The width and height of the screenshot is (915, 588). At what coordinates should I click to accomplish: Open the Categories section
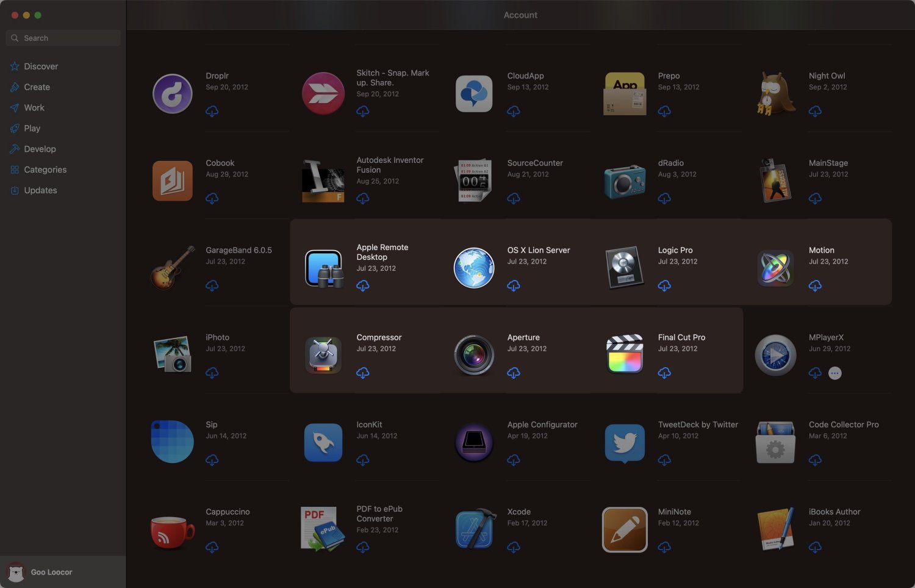(45, 170)
